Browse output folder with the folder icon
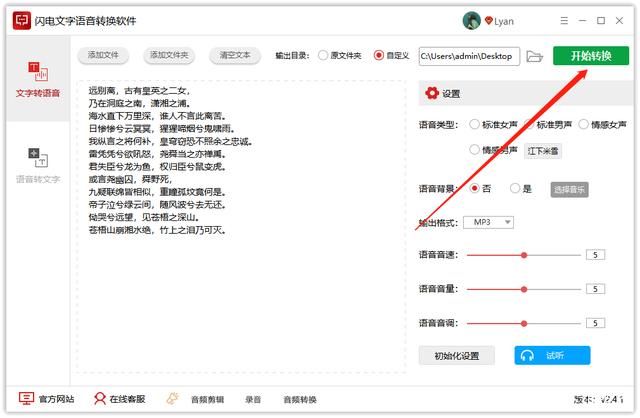Screen dimensions: 640x418 pyautogui.click(x=534, y=56)
